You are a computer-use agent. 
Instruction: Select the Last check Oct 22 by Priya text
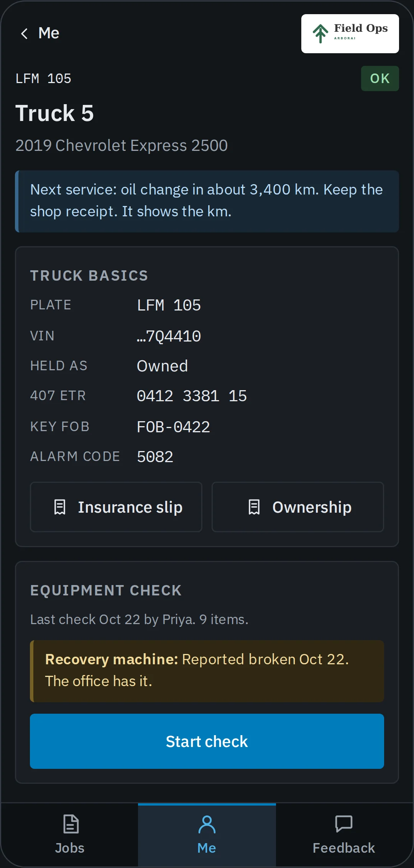click(x=139, y=619)
